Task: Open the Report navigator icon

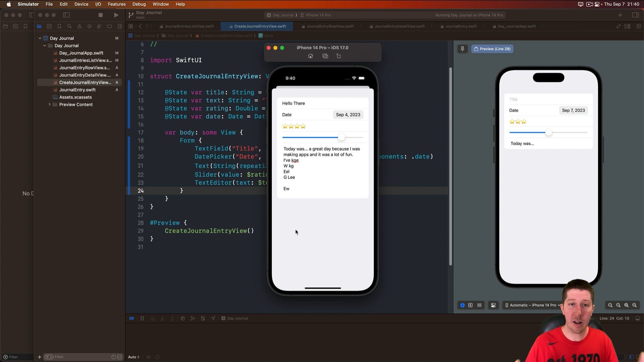Action: click(120, 26)
